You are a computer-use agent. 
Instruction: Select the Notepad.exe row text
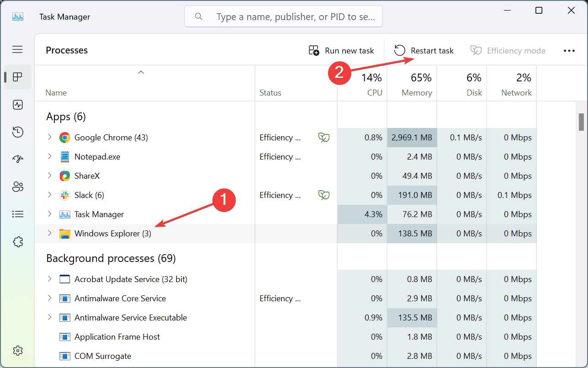tap(97, 157)
